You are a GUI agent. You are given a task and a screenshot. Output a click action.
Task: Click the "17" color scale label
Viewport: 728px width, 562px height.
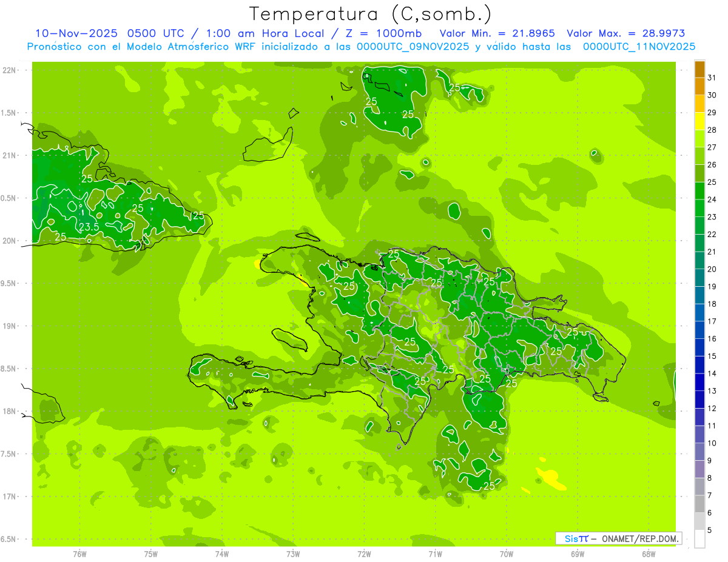pyautogui.click(x=712, y=321)
